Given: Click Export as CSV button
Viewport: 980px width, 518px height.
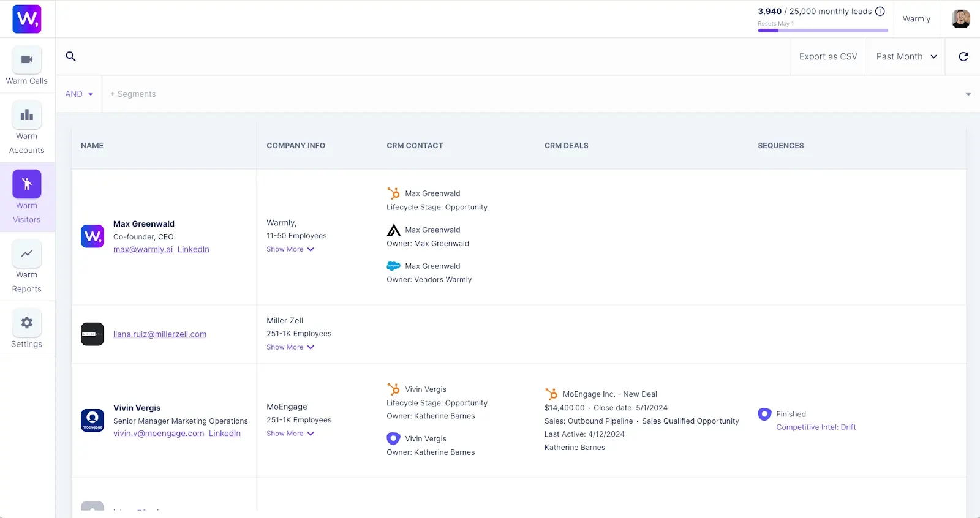Looking at the screenshot, I should pyautogui.click(x=828, y=56).
